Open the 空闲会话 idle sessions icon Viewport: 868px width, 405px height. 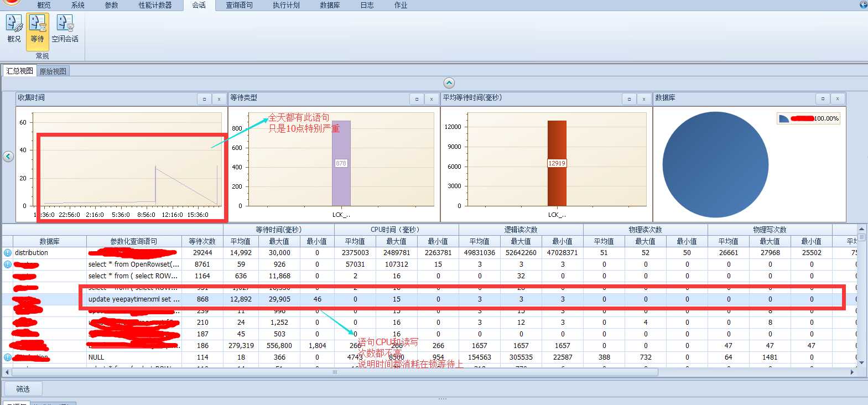click(65, 29)
